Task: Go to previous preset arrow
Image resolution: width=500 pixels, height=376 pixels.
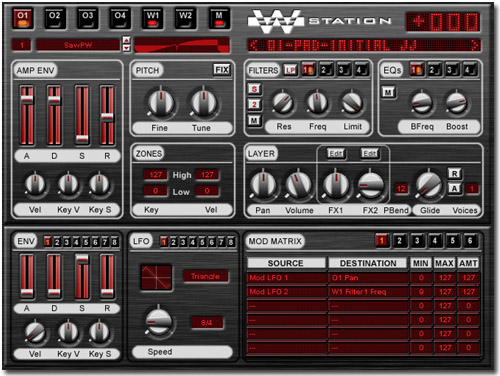Action: [x=254, y=45]
